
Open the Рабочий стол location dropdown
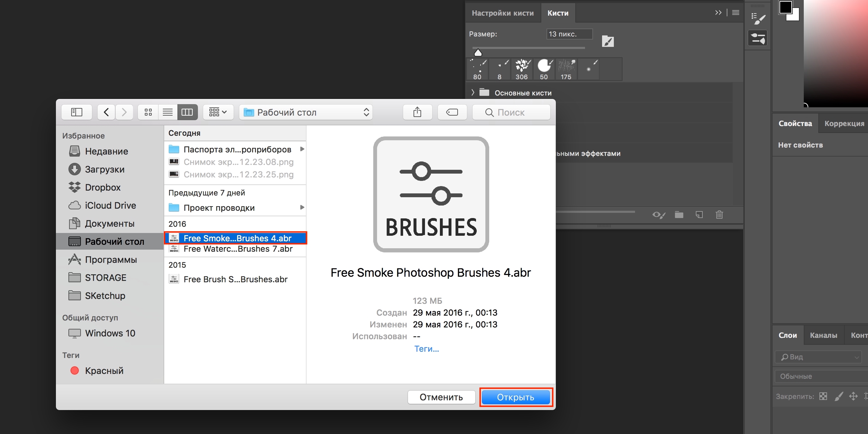pyautogui.click(x=306, y=112)
